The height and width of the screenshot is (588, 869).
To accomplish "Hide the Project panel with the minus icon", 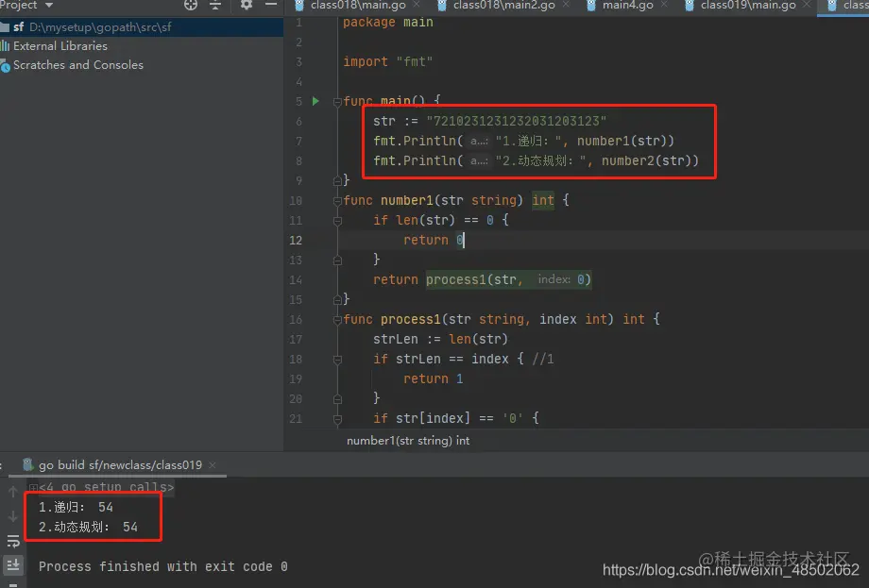I will 271,5.
